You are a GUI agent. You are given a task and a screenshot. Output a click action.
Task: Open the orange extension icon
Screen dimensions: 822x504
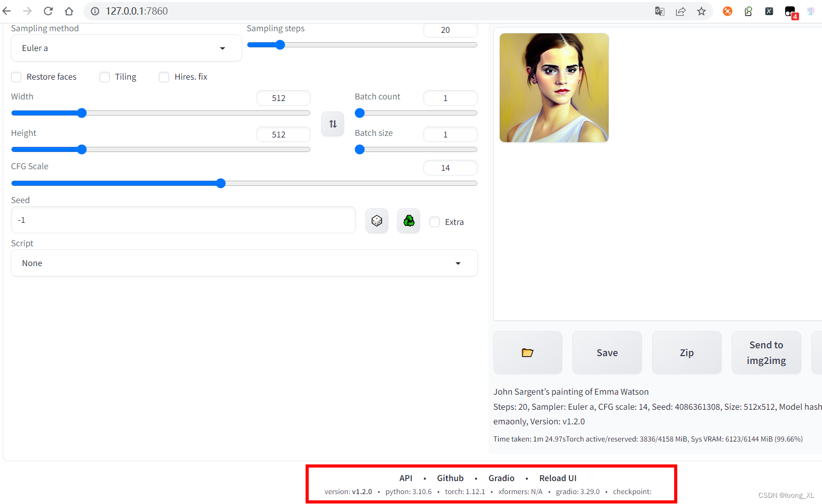pos(727,11)
